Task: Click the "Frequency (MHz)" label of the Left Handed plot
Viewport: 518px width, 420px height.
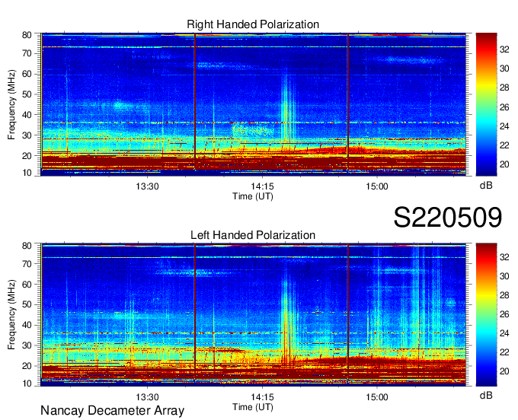Action: (11, 315)
